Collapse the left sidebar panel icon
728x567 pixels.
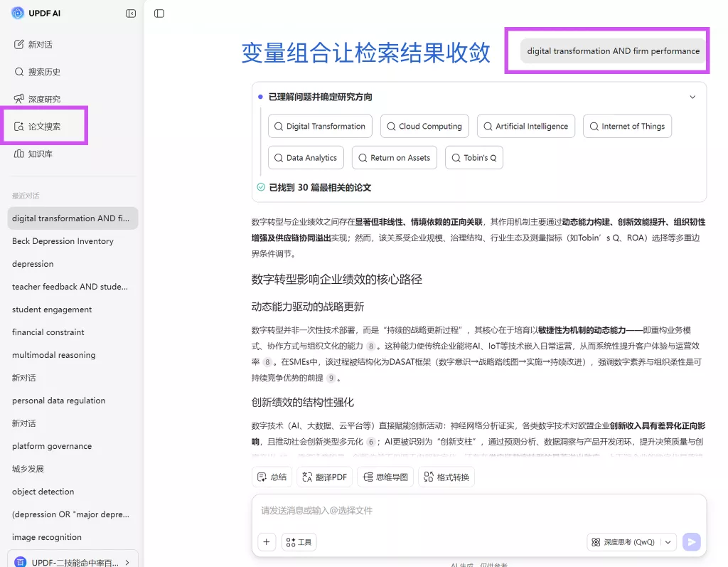(x=131, y=14)
